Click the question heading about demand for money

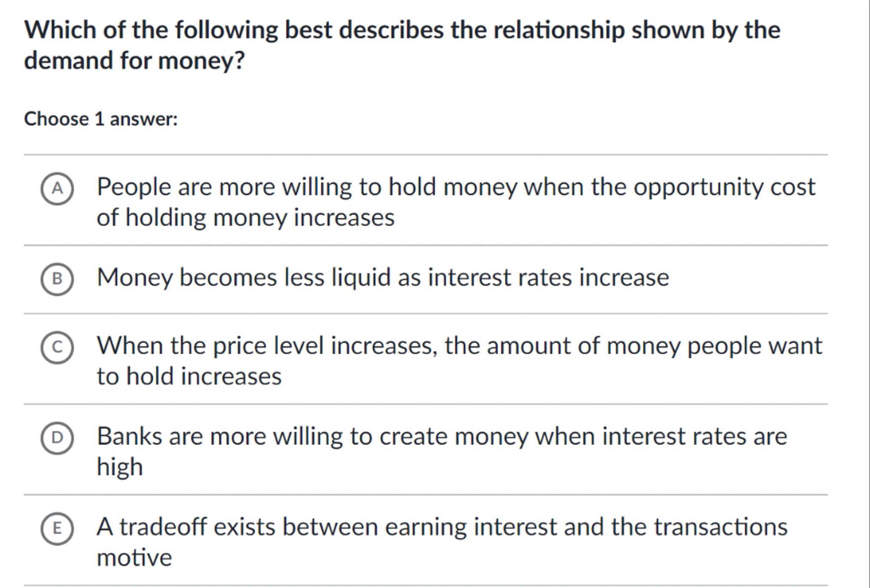coord(402,31)
